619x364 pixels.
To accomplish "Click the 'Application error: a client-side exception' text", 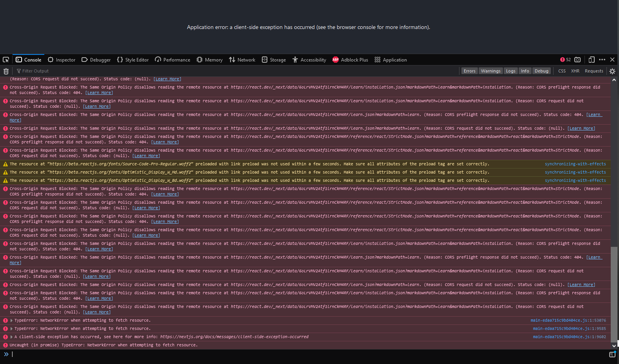I will tap(308, 27).
